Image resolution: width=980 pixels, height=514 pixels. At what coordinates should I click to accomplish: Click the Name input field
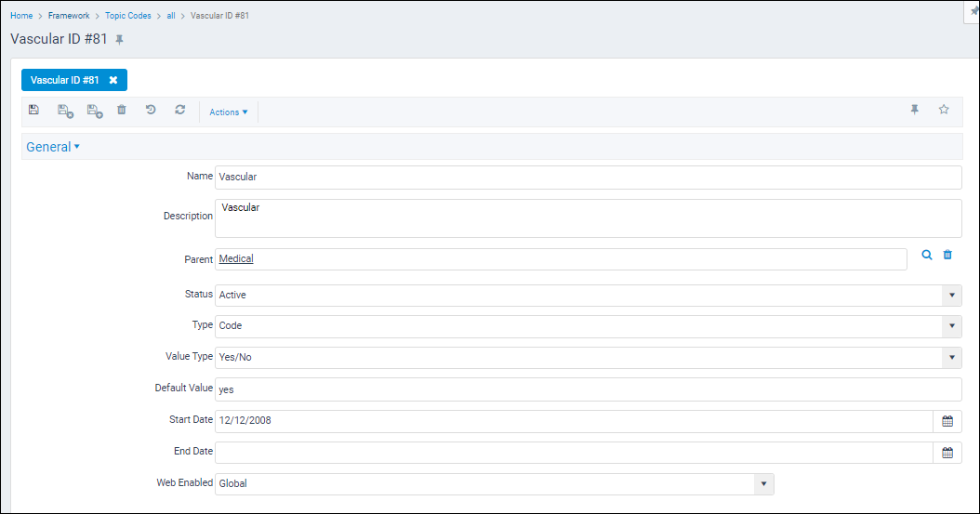589,178
